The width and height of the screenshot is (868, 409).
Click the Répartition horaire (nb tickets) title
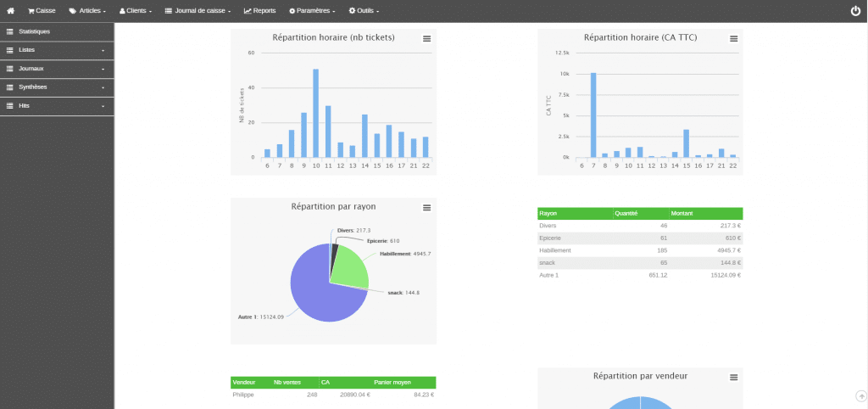[333, 37]
